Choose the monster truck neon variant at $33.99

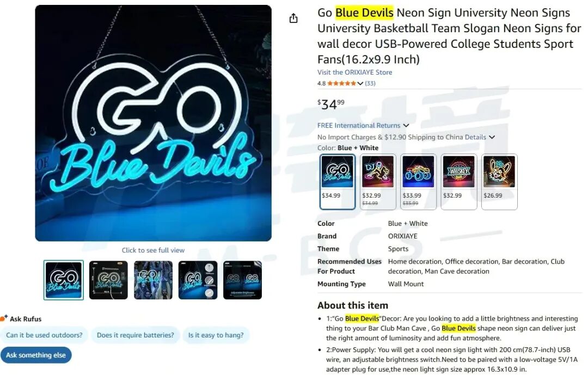tap(418, 181)
